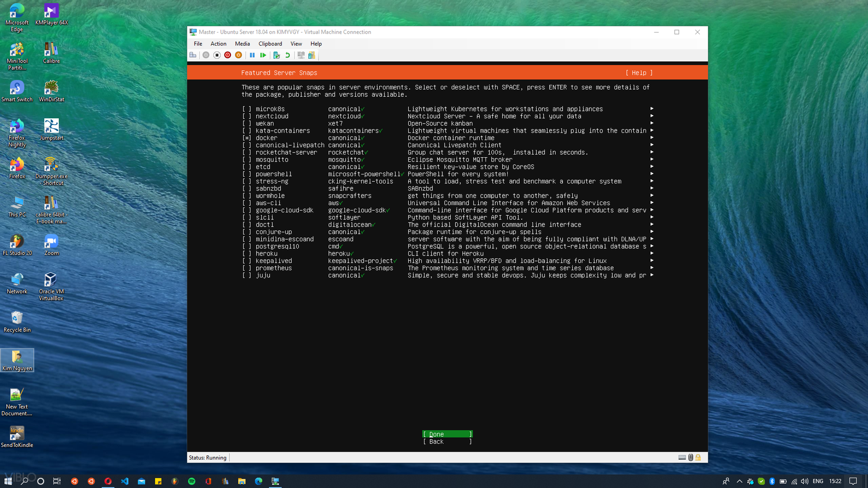Click the Windows Start button

[x=8, y=481]
